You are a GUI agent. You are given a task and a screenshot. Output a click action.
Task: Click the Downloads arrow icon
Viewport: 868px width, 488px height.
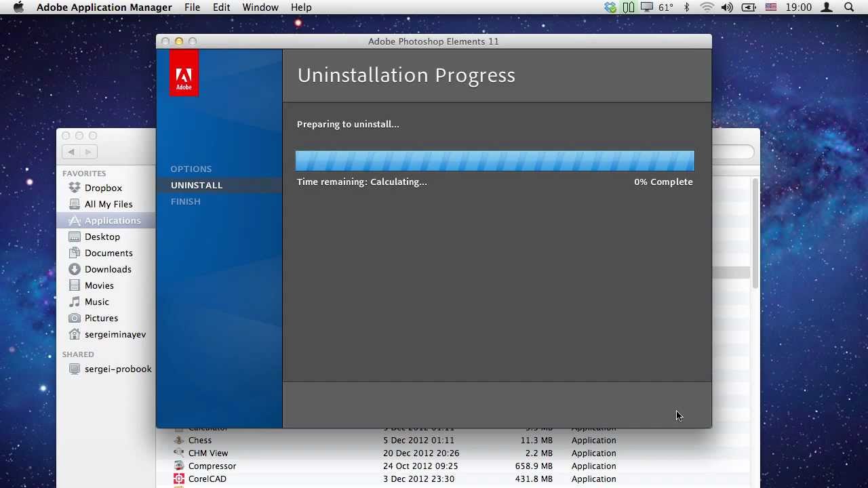(75, 269)
